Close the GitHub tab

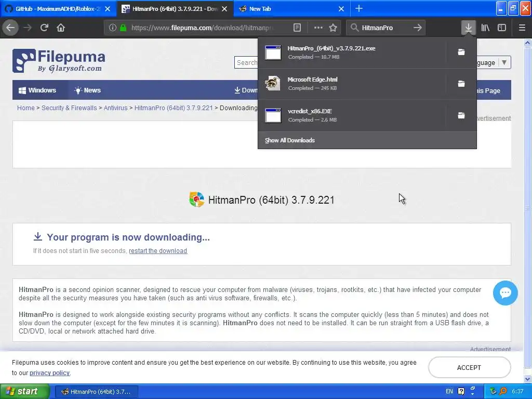click(x=108, y=9)
